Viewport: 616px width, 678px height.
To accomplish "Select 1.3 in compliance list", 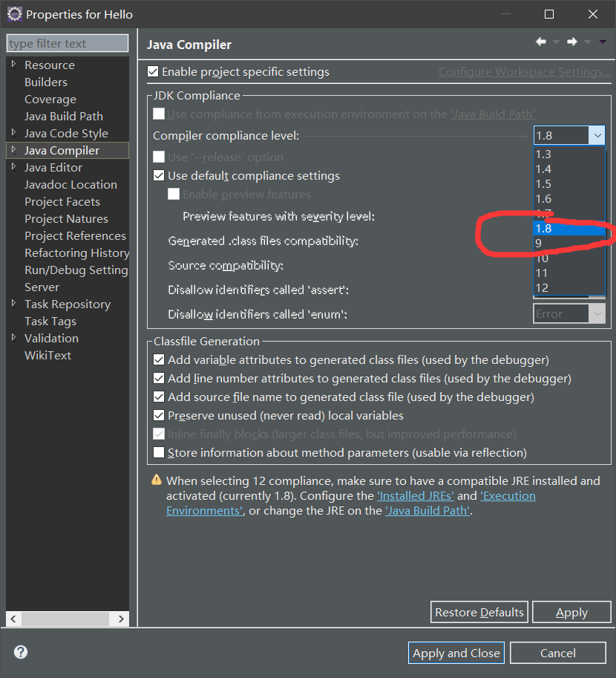I will 569,154.
